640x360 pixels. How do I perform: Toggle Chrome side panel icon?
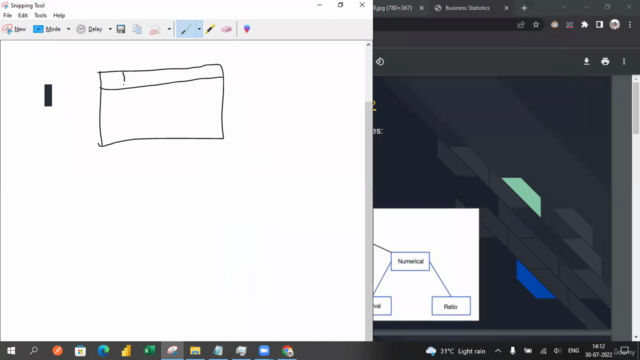(600, 25)
